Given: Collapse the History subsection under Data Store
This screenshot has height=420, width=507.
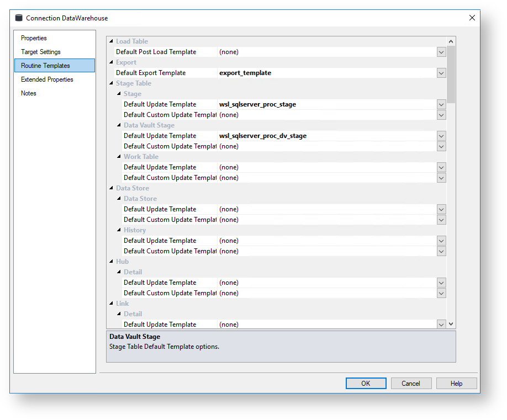Looking at the screenshot, I should (x=119, y=230).
